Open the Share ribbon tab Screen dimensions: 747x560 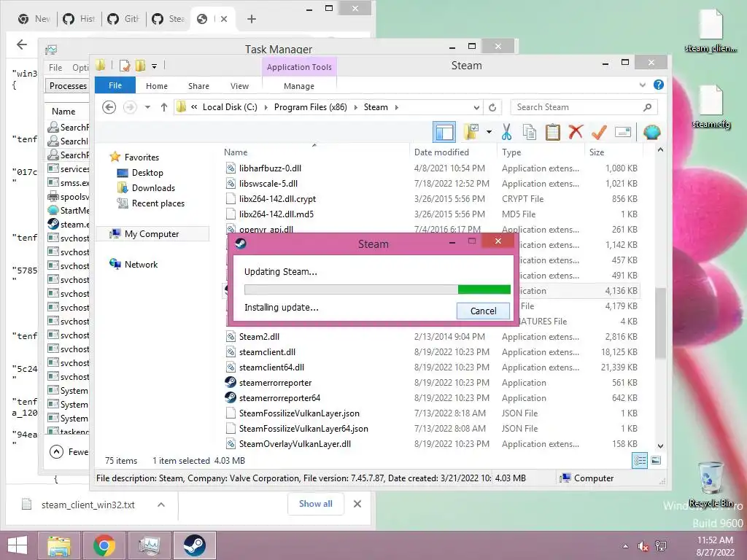tap(198, 86)
